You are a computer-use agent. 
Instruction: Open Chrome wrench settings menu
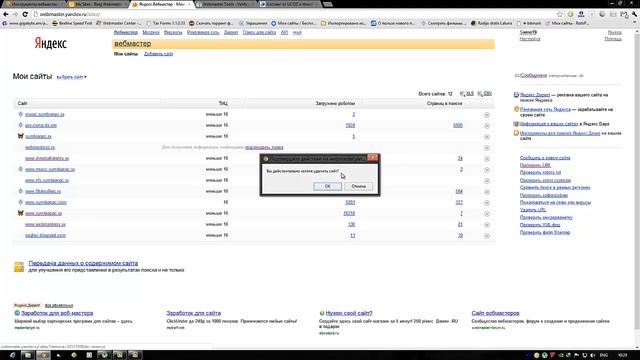(x=634, y=14)
